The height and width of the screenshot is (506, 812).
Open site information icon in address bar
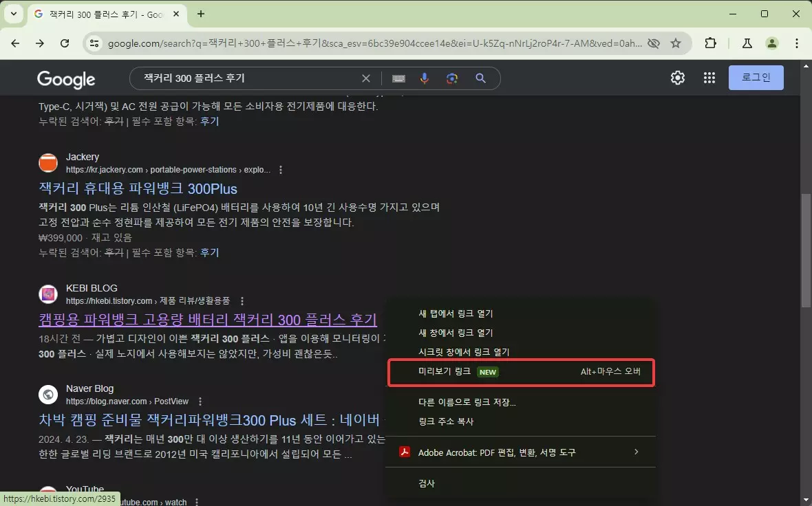pos(94,43)
